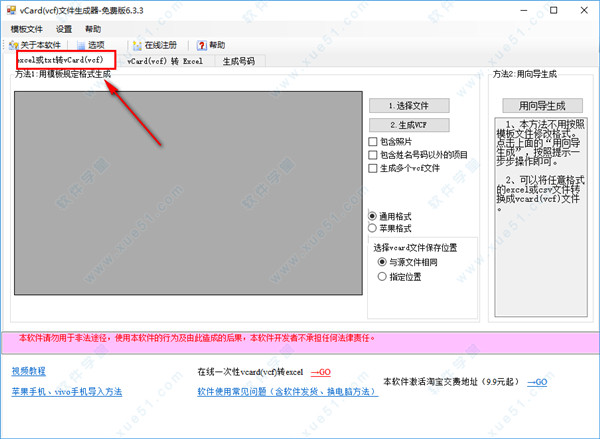
Task: Click the 在线注册 toolbar icon
Action: pos(137,45)
